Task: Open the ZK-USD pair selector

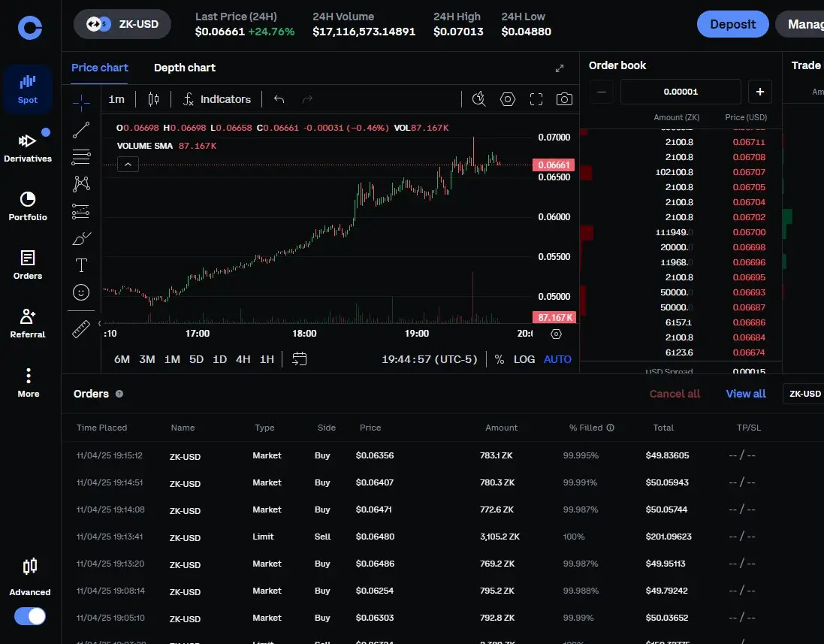Action: coord(122,24)
